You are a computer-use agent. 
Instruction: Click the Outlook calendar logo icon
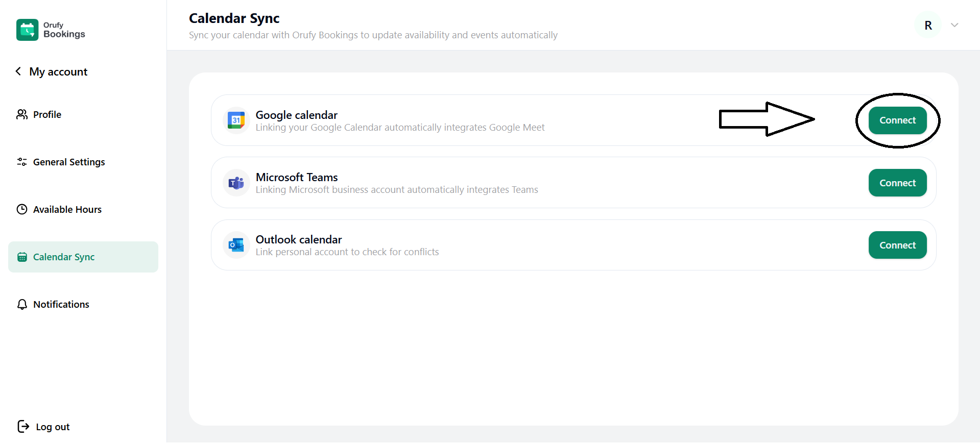coord(236,245)
